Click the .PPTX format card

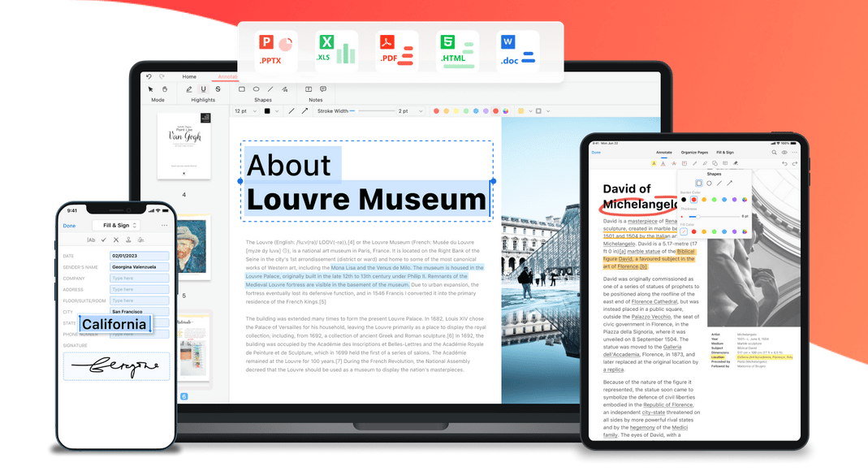coord(276,51)
